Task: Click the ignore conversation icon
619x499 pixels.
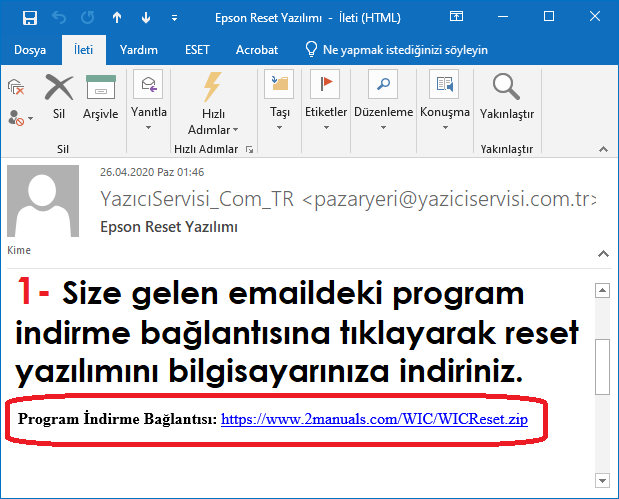Action: (16, 87)
